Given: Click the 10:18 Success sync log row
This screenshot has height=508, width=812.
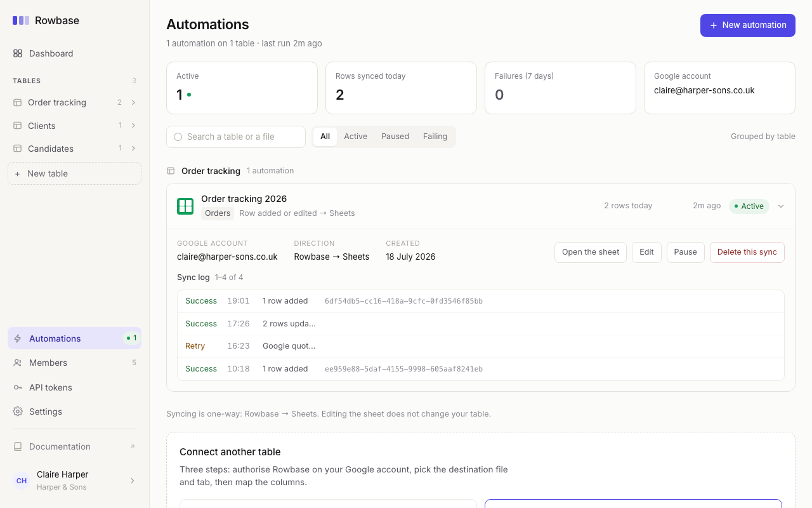Looking at the screenshot, I should (x=481, y=369).
